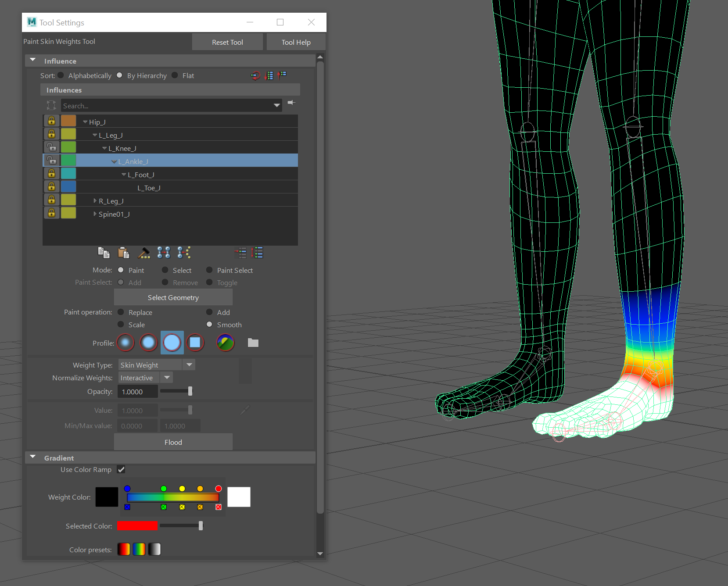Select the square brush profile
The image size is (728, 586).
195,343
